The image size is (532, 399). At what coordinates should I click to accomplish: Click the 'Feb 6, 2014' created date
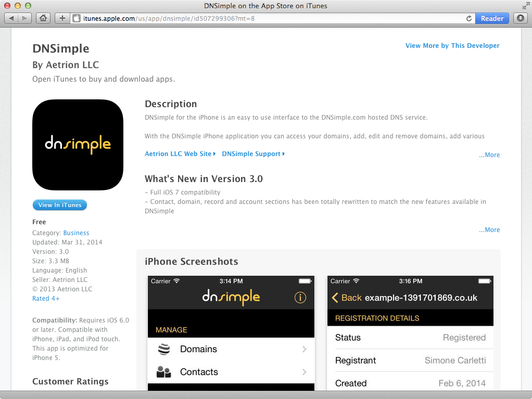[462, 383]
